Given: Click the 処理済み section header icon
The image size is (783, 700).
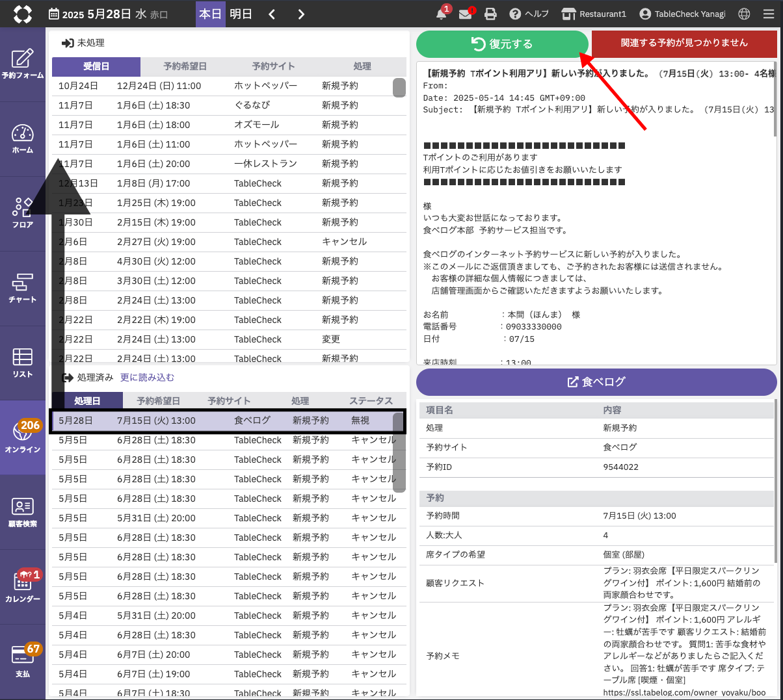Looking at the screenshot, I should point(68,378).
